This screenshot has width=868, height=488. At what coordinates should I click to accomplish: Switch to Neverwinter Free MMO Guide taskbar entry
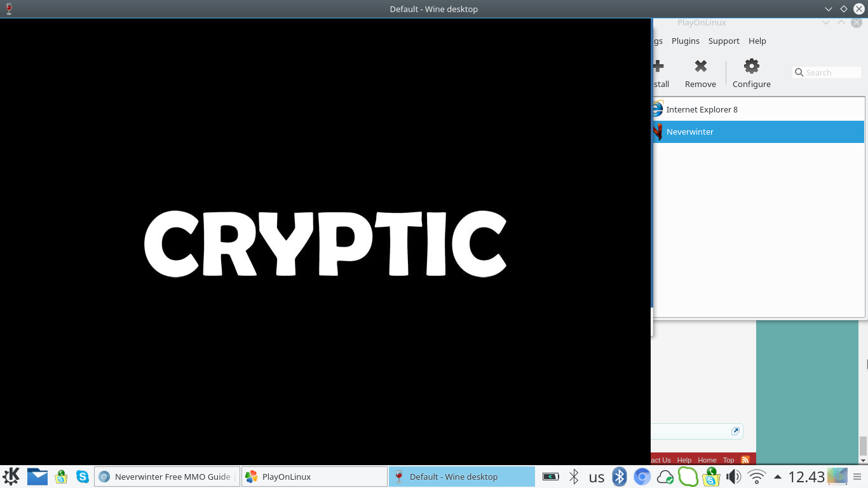click(167, 477)
